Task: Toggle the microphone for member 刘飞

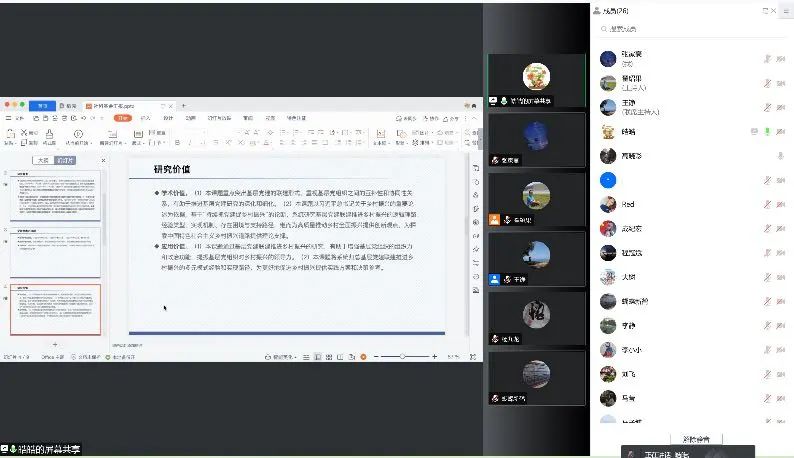Action: click(x=767, y=373)
